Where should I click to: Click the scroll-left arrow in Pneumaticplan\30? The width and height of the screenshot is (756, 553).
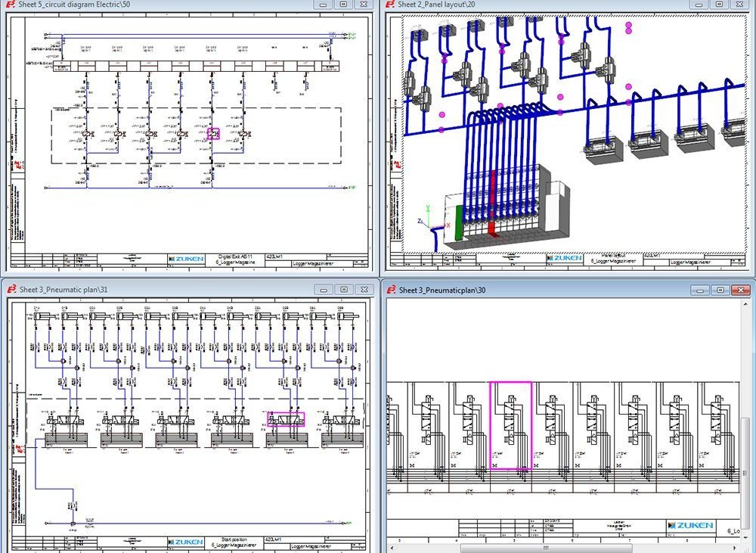(391, 548)
